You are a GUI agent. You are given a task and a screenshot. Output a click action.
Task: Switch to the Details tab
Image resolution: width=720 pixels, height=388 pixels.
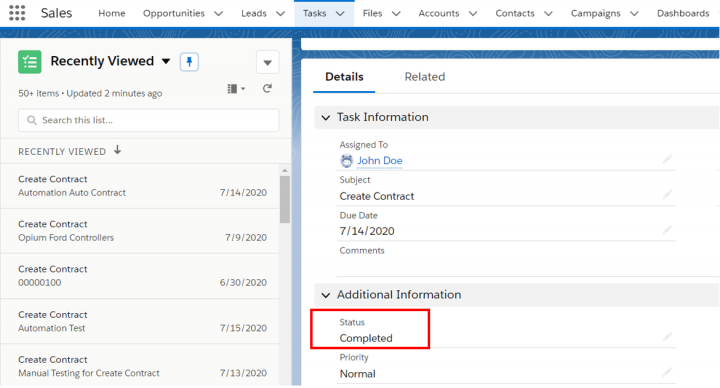pos(344,77)
